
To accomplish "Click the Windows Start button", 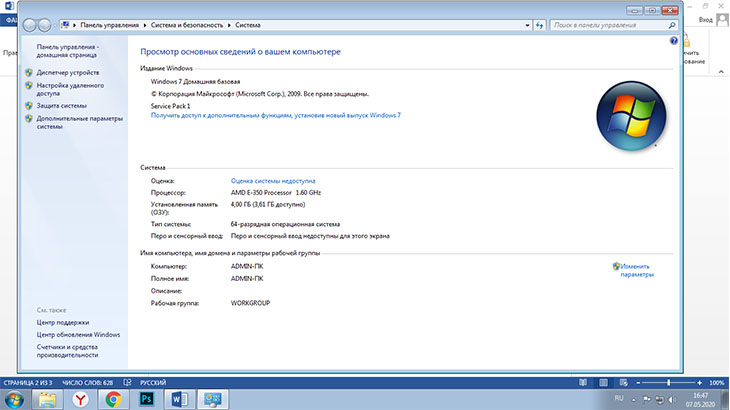I will tap(14, 398).
